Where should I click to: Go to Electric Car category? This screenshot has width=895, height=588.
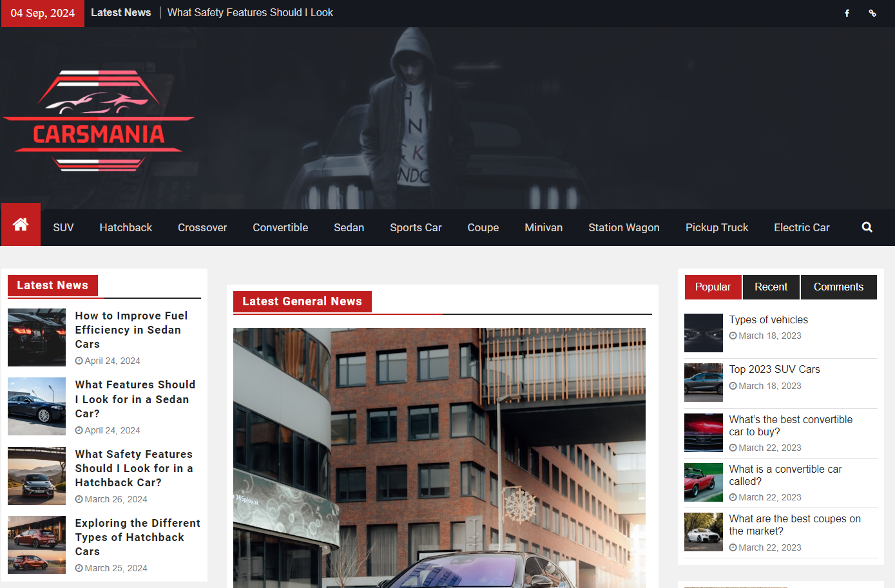[x=802, y=227]
